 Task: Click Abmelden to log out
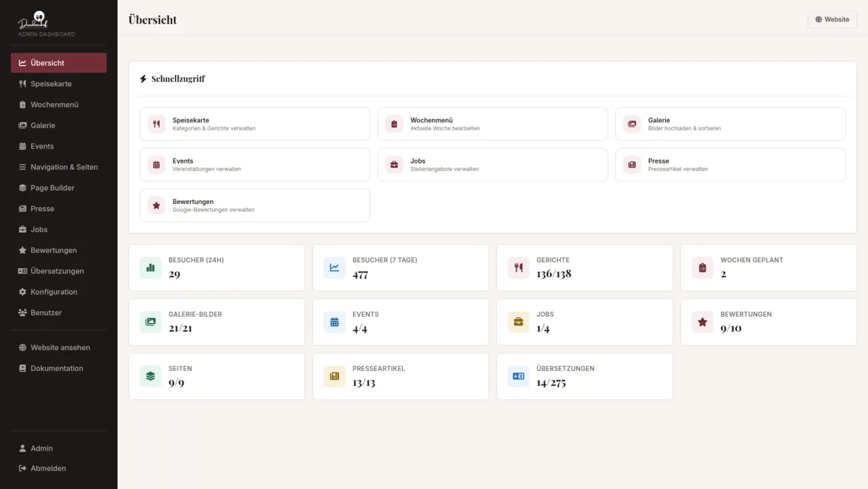[x=58, y=469]
